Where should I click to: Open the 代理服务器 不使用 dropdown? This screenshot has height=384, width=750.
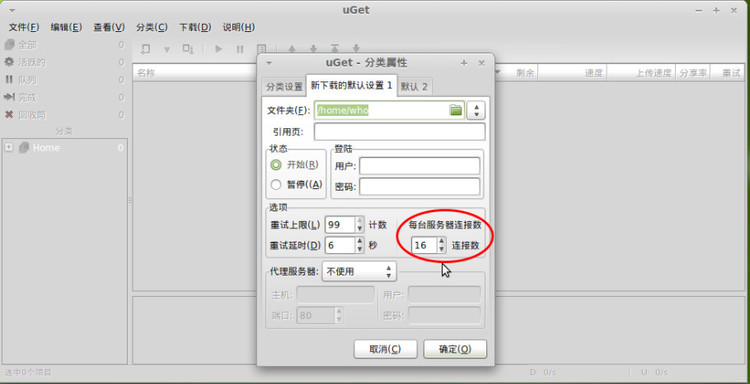[359, 271]
